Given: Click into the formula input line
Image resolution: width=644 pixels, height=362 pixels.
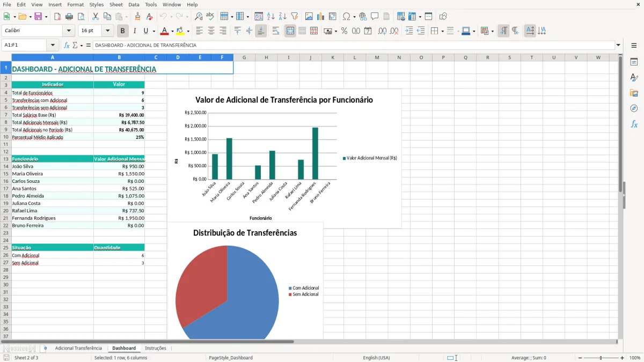Looking at the screenshot, I should 353,46.
